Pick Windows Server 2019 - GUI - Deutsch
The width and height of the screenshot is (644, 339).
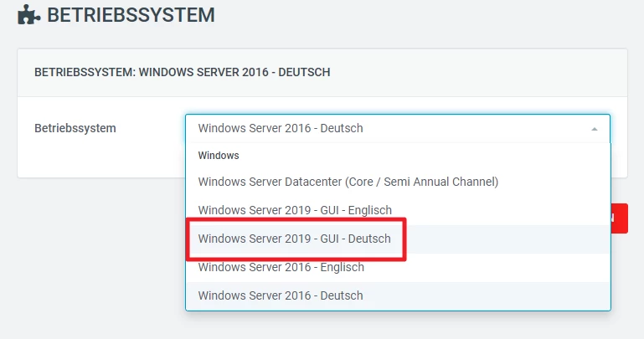click(x=295, y=239)
